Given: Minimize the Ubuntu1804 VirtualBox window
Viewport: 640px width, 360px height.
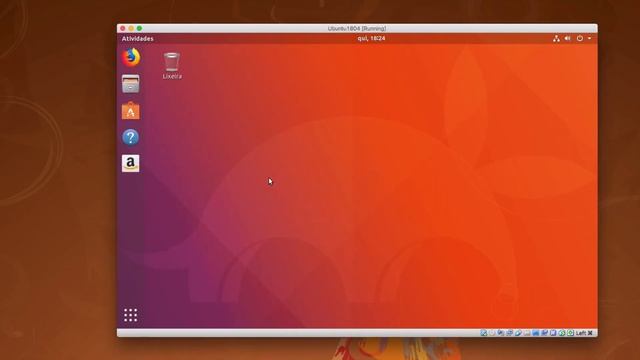Looking at the screenshot, I should 131,28.
